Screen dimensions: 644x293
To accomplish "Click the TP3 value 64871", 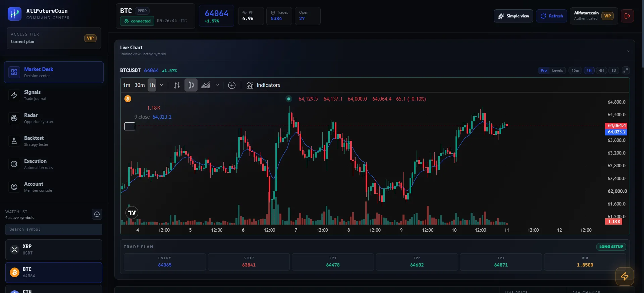I will (x=501, y=265).
